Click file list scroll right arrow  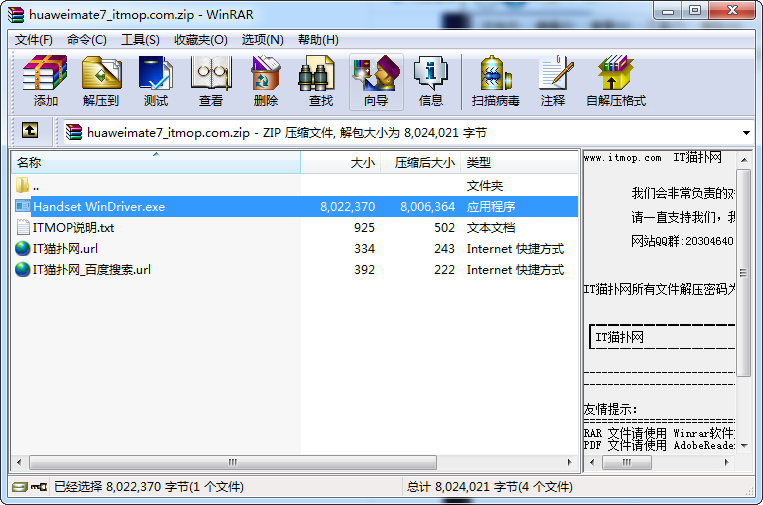click(x=569, y=462)
